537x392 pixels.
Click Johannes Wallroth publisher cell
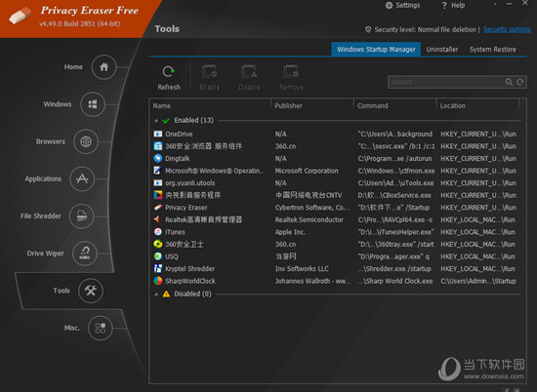[x=312, y=281]
